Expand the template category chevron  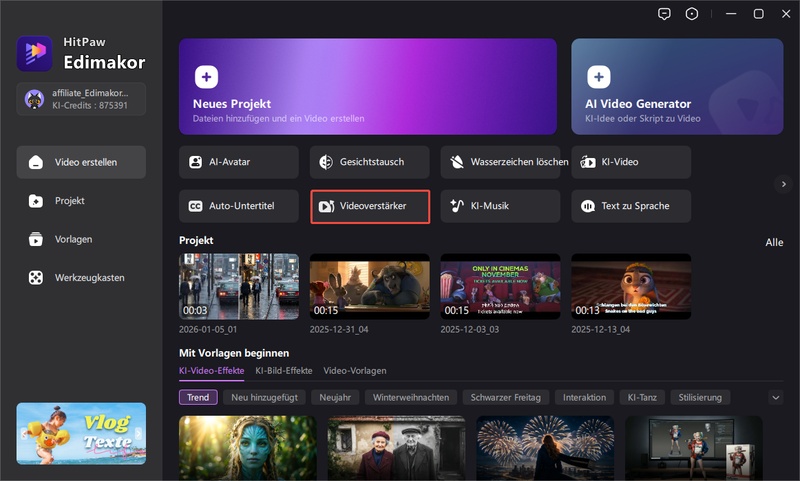pyautogui.click(x=776, y=397)
